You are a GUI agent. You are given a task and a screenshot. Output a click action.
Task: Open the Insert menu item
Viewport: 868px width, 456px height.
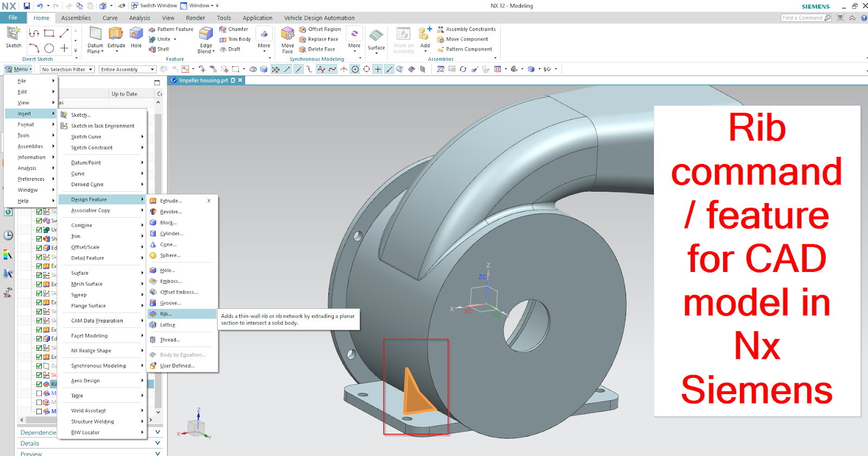tap(30, 113)
